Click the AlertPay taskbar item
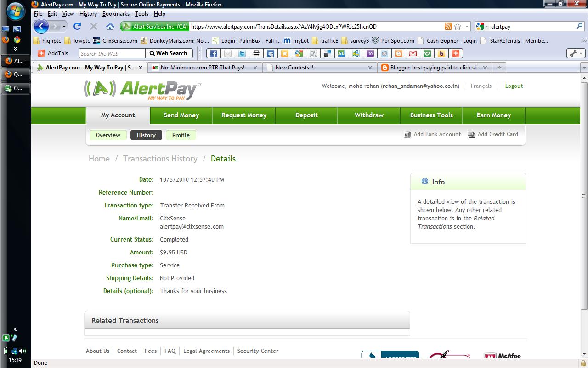This screenshot has width=588, height=368. 16,61
